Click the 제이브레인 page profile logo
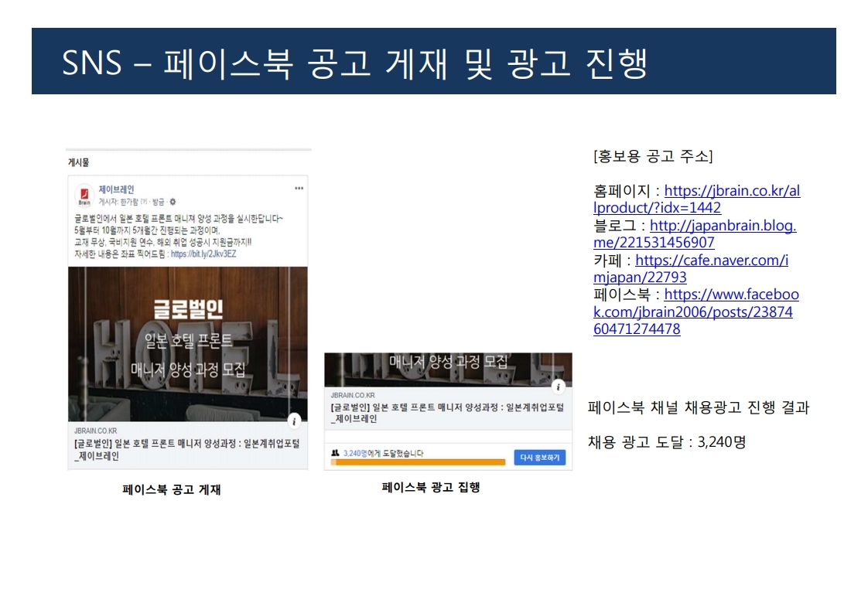The height and width of the screenshot is (613, 868). click(84, 196)
